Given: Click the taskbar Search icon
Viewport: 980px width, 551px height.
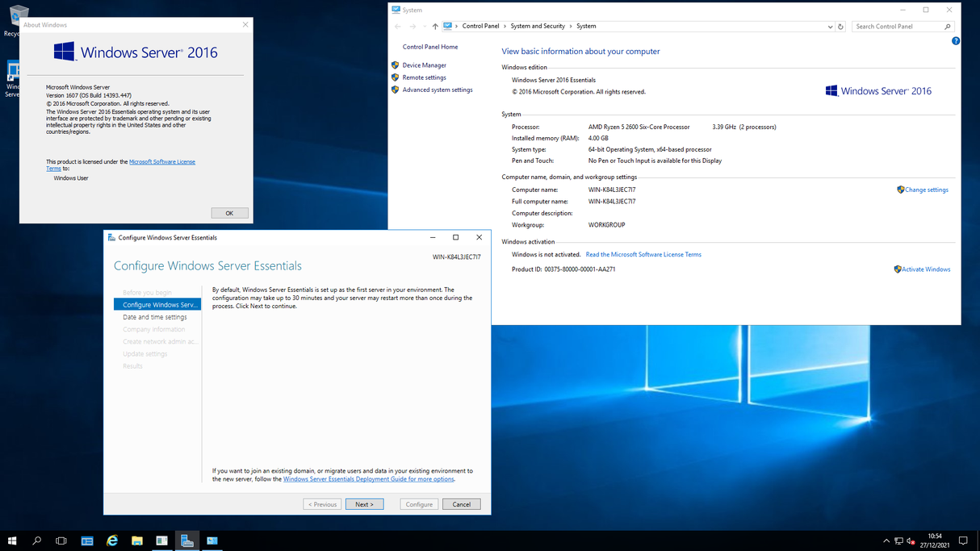Looking at the screenshot, I should click(x=36, y=541).
